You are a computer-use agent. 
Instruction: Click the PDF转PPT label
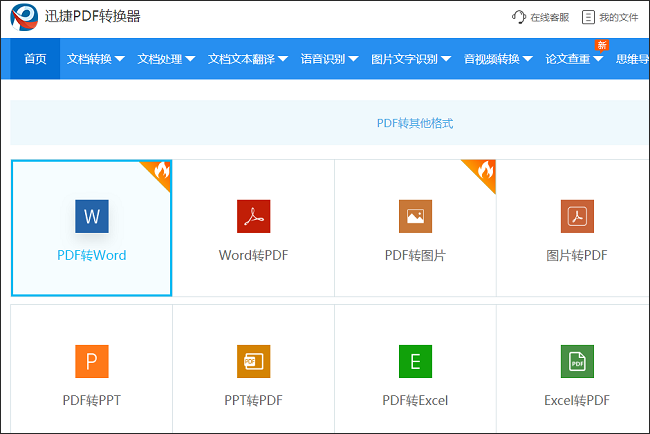click(92, 400)
